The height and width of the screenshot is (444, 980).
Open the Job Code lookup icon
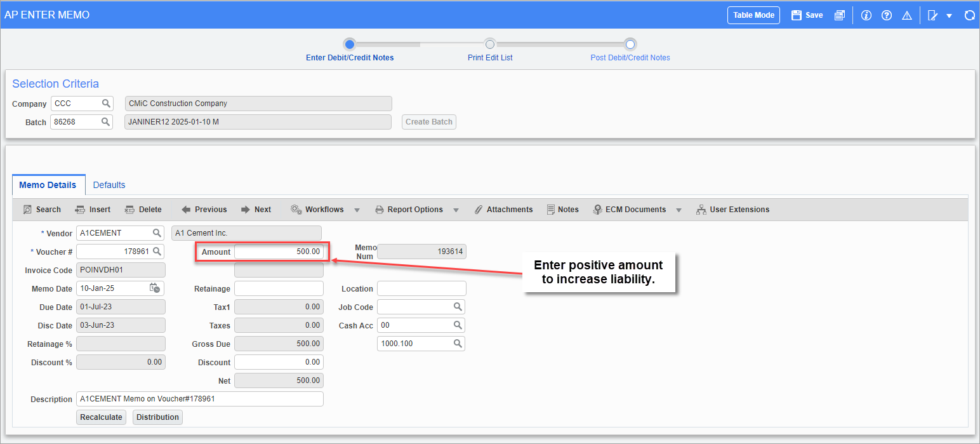click(458, 307)
